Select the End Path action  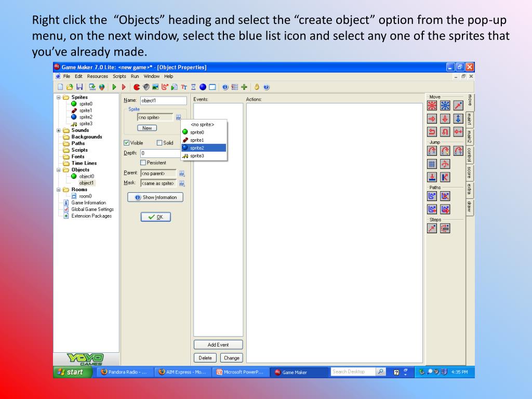[x=445, y=196]
